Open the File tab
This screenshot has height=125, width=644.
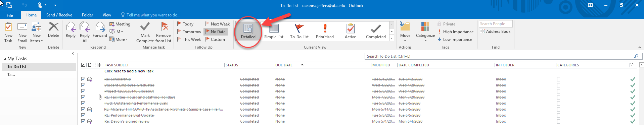10,15
